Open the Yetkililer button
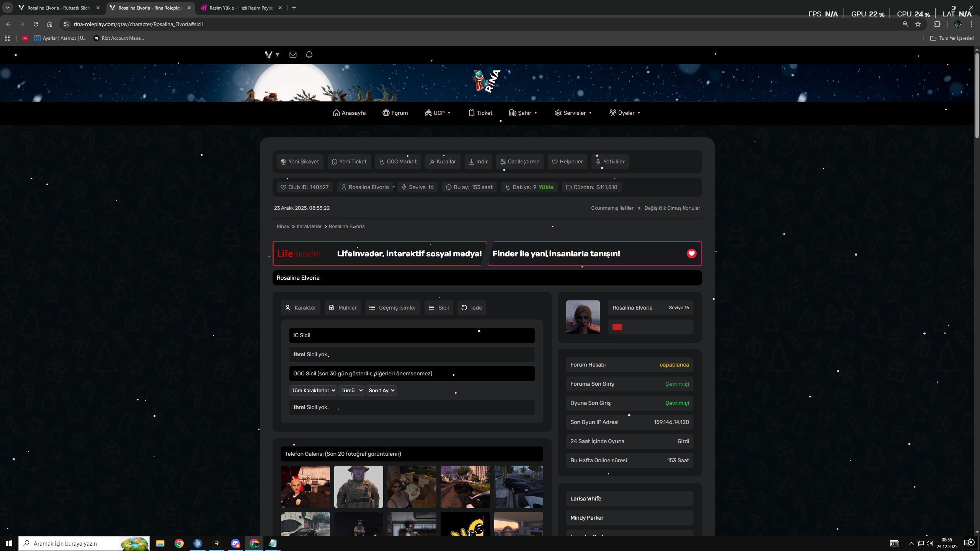Viewport: 980px width, 551px height. pos(610,161)
